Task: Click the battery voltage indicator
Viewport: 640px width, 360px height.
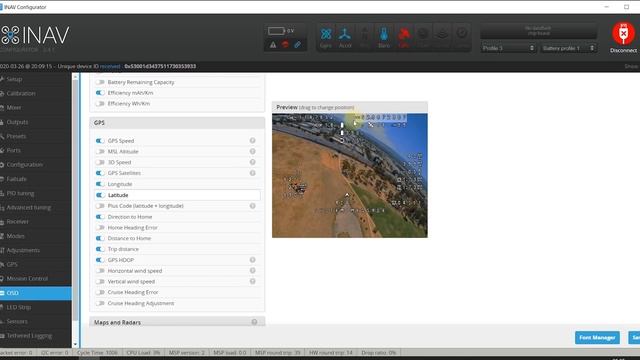Action: (x=281, y=31)
